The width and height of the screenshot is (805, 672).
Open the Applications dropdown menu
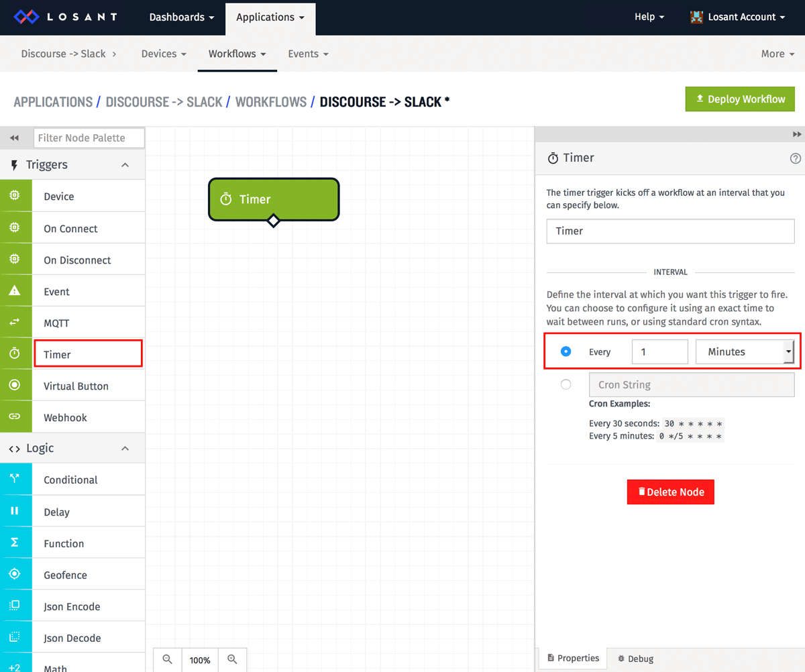(x=270, y=17)
